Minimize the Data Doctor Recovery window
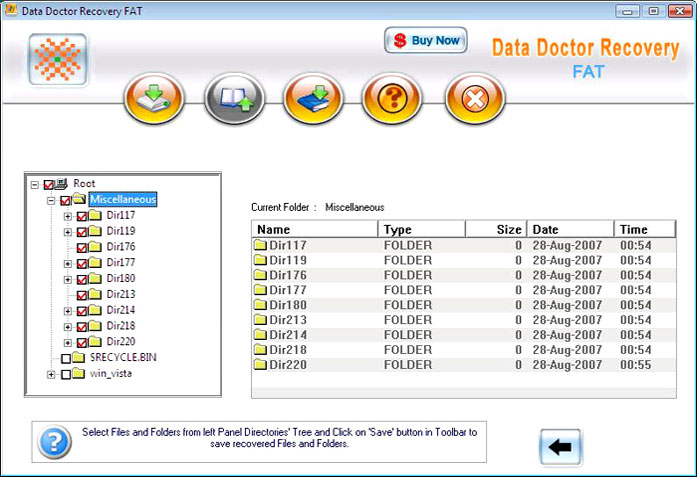The image size is (697, 477). 627,11
